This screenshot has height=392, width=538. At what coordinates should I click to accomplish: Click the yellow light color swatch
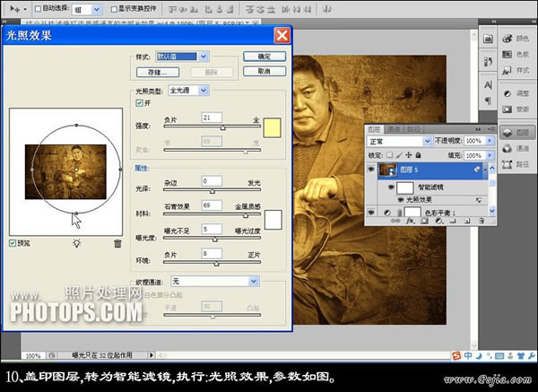(272, 127)
